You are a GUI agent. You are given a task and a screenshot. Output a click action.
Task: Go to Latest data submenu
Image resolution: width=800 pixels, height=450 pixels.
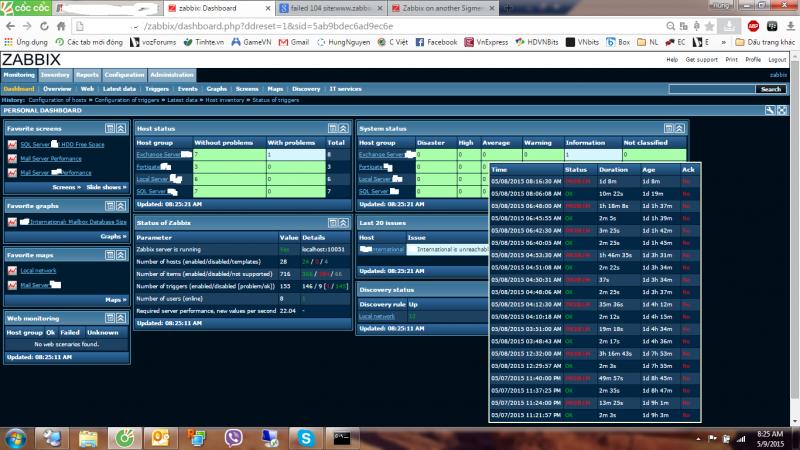tap(119, 89)
